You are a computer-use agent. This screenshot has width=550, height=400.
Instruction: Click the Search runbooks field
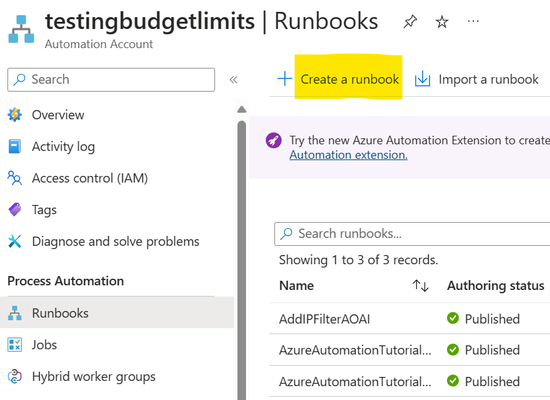point(412,234)
